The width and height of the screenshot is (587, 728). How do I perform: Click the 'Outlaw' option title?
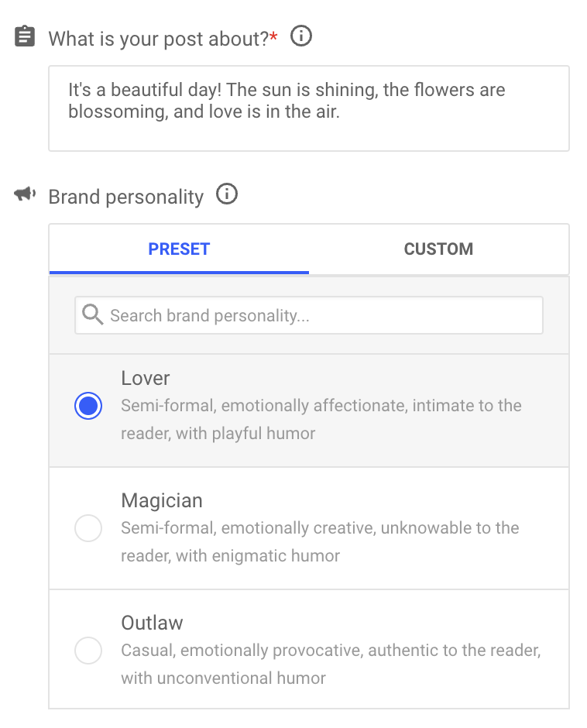point(152,623)
